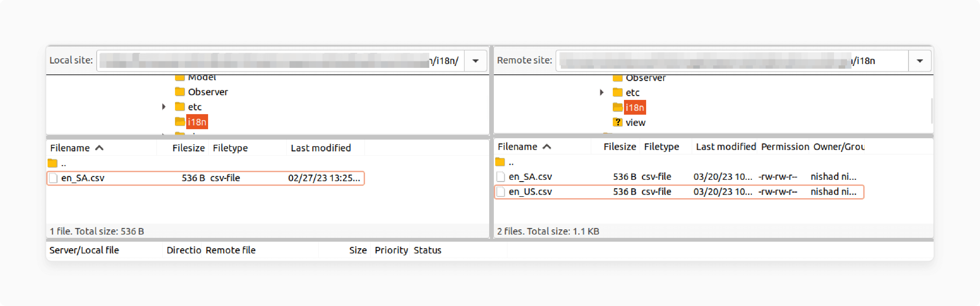Select i18n folder in local tree
Viewport: 980px width, 306px height.
[x=197, y=122]
